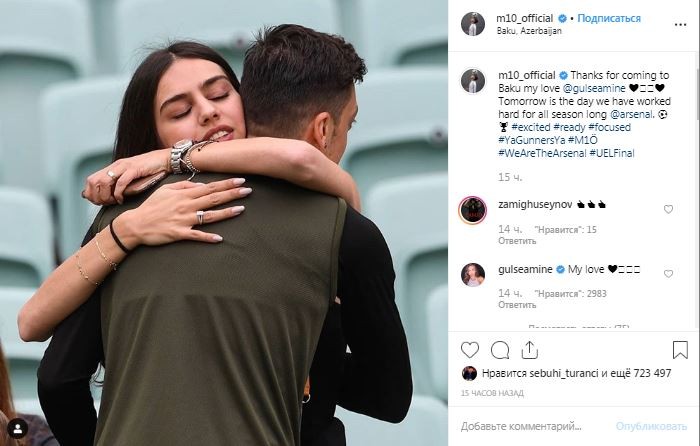
Task: Save the post with the bookmark icon
Action: click(x=680, y=350)
